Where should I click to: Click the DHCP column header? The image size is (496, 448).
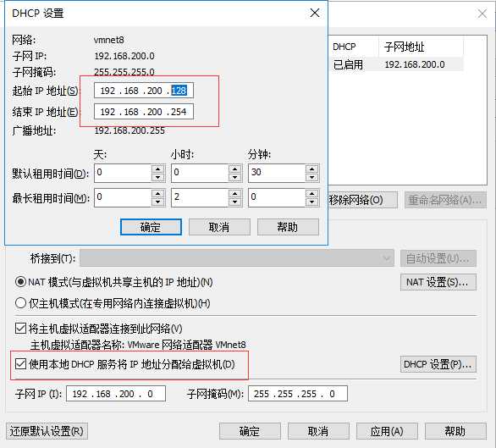pyautogui.click(x=353, y=47)
